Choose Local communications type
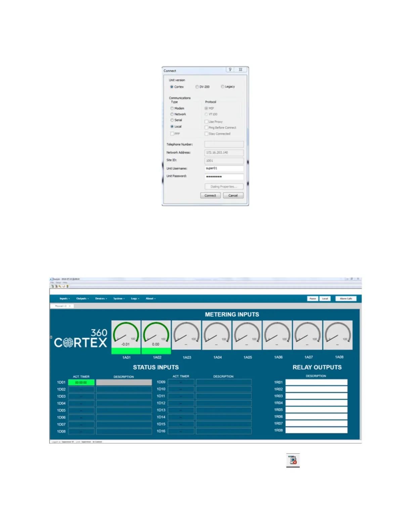Viewport: 411px width, 532px height. click(x=172, y=127)
